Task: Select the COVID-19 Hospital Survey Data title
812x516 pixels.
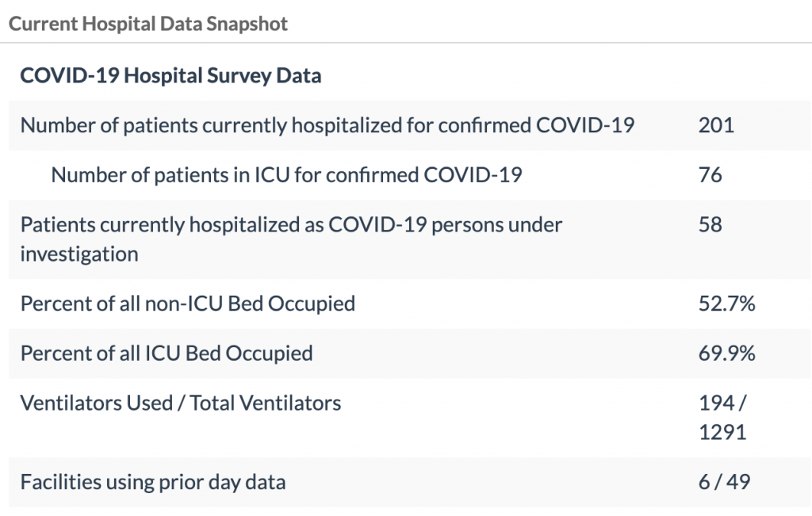Action: 170,76
